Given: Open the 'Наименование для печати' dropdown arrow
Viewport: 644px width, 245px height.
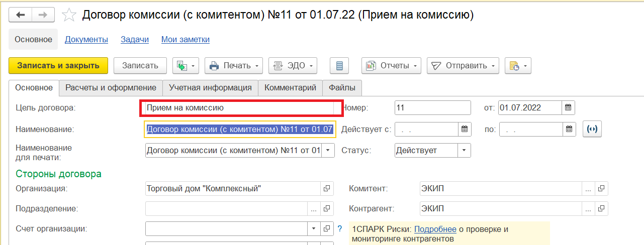Looking at the screenshot, I should (x=328, y=150).
